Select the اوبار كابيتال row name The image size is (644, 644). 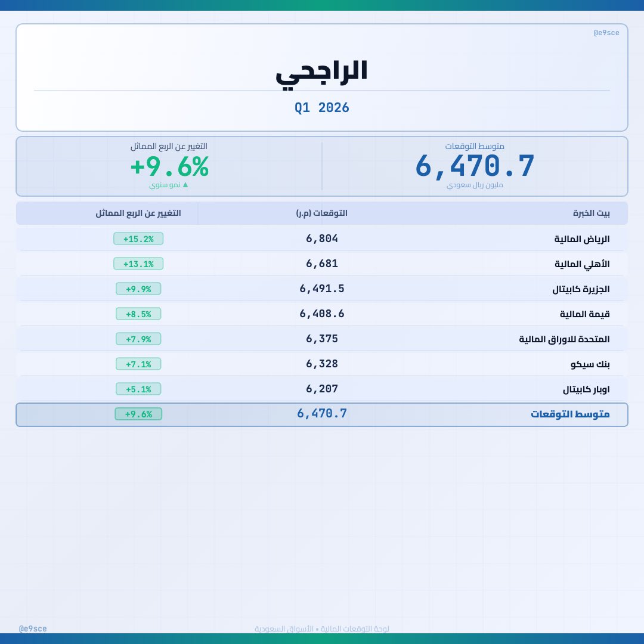(586, 389)
